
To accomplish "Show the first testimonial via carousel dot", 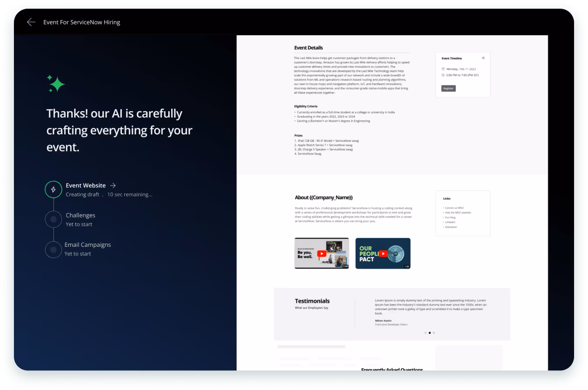I will point(426,333).
